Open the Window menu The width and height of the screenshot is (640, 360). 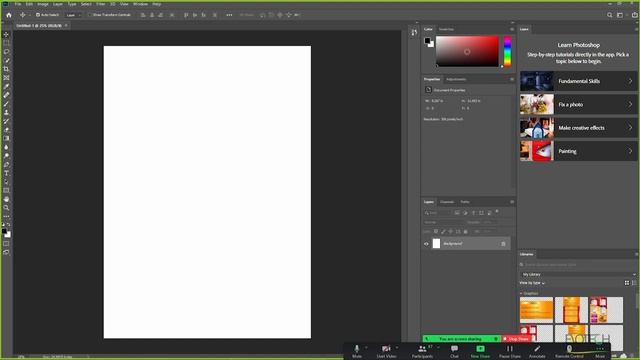140,4
